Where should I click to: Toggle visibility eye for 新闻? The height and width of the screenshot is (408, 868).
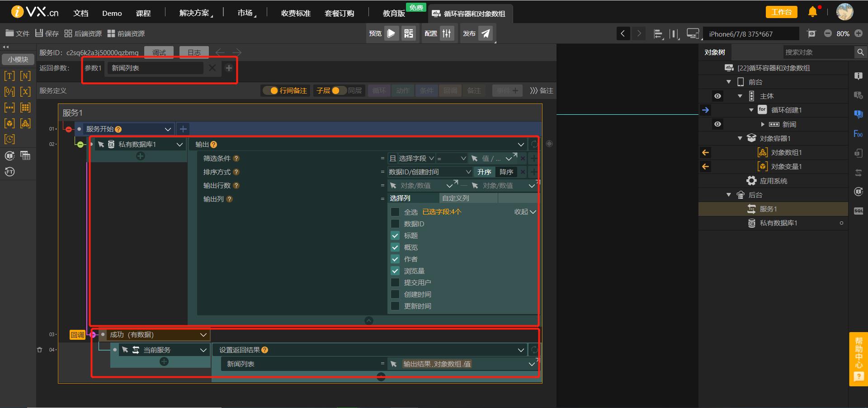tap(717, 124)
